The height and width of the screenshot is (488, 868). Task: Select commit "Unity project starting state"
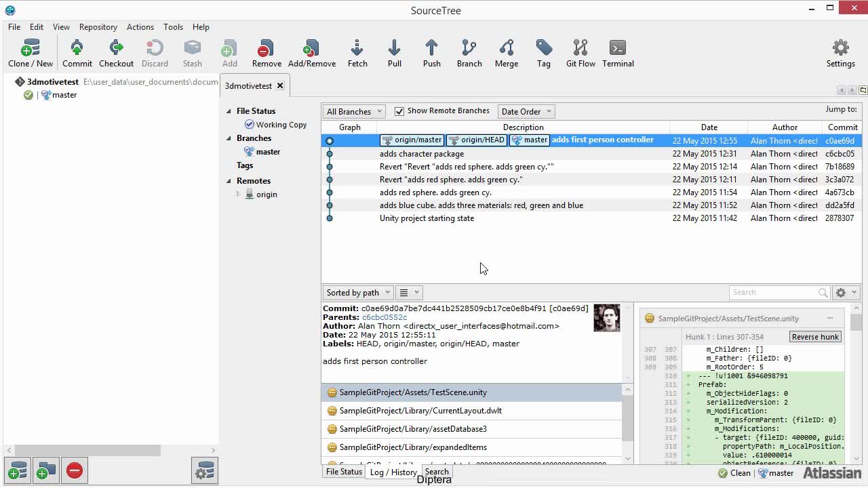(x=591, y=218)
